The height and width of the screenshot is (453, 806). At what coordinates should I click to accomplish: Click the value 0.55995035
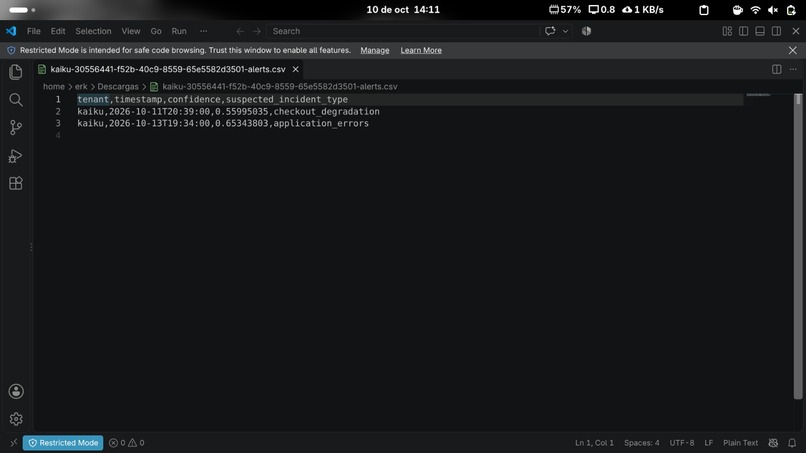click(x=242, y=112)
